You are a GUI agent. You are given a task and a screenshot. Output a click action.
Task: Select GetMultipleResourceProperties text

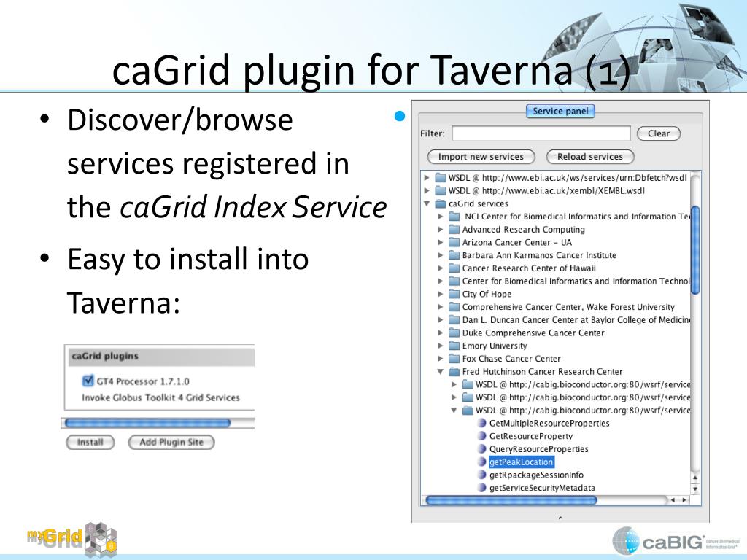[549, 423]
